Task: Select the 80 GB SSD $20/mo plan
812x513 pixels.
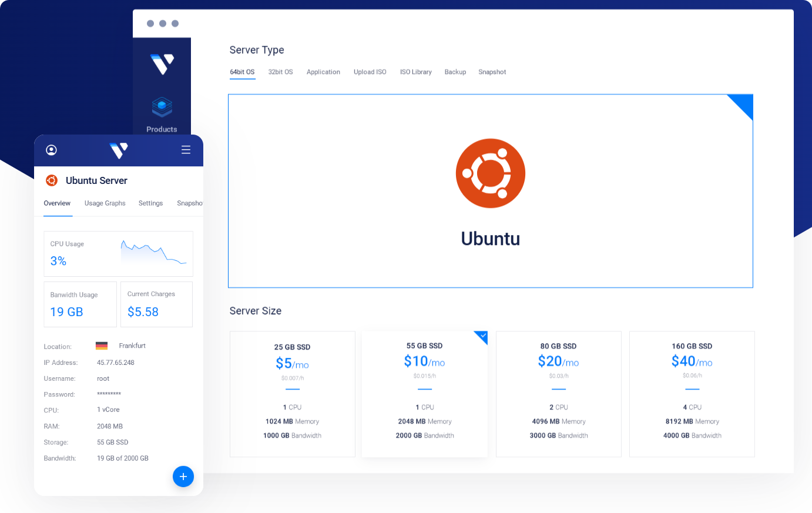Action: coord(558,394)
